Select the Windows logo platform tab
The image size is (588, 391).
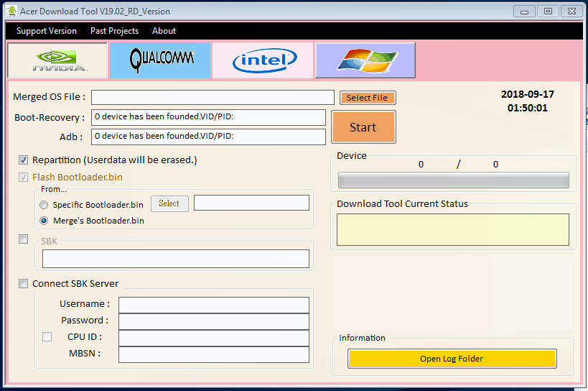(x=365, y=60)
